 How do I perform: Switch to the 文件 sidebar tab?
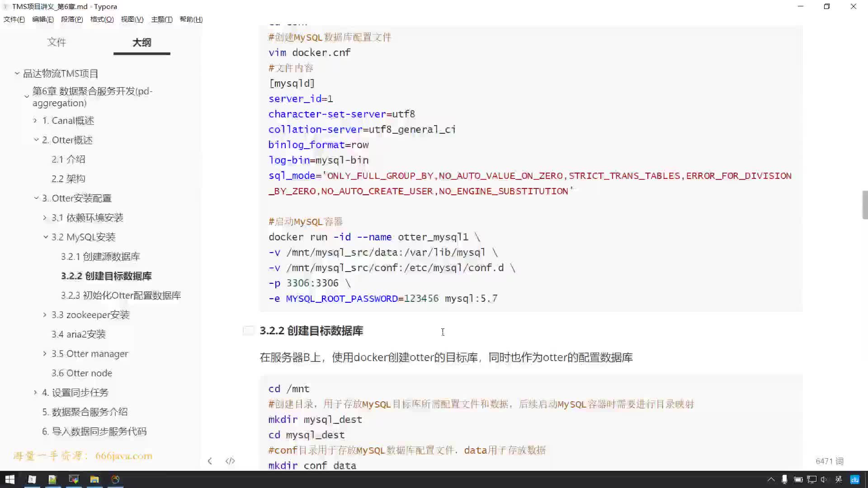tap(57, 42)
